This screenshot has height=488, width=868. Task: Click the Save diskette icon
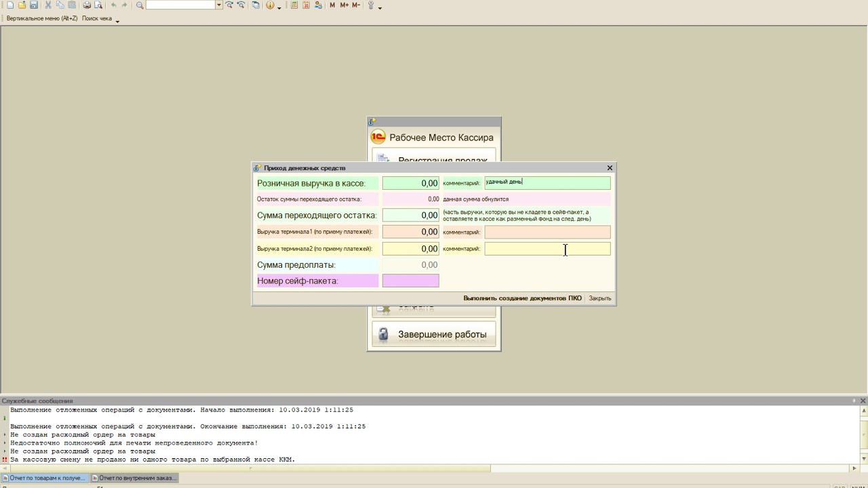pos(33,5)
